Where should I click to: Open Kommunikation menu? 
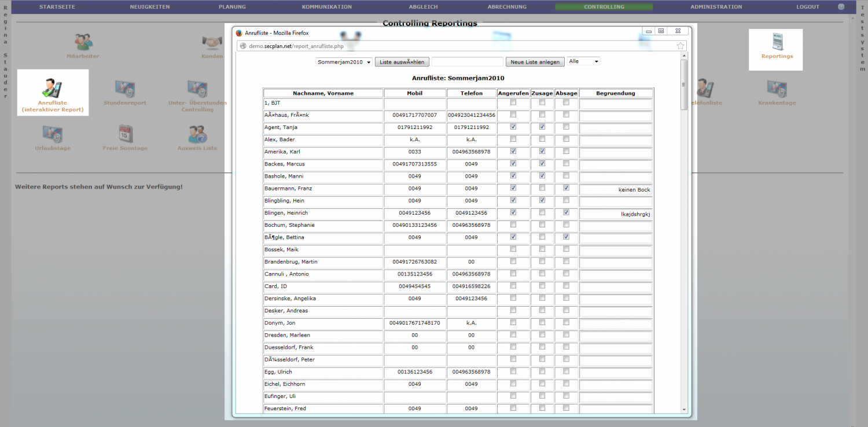click(326, 7)
